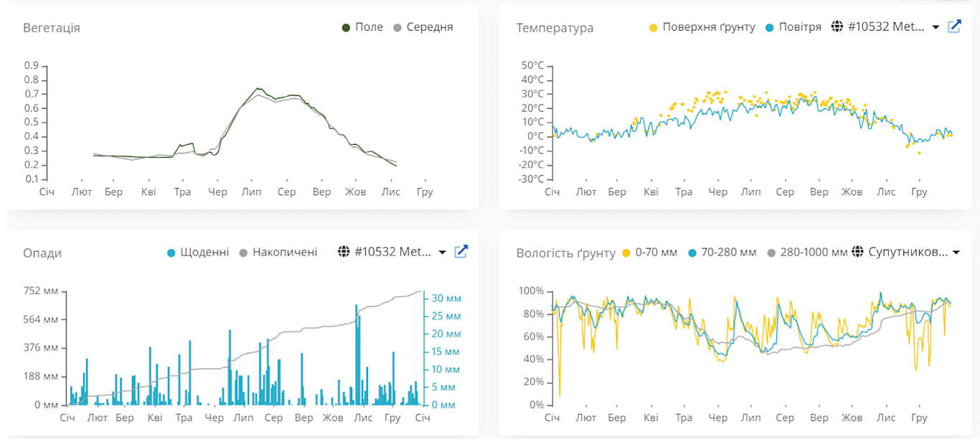980x444 pixels.
Task: Click the globe icon beside Супутников... source
Action: [857, 252]
